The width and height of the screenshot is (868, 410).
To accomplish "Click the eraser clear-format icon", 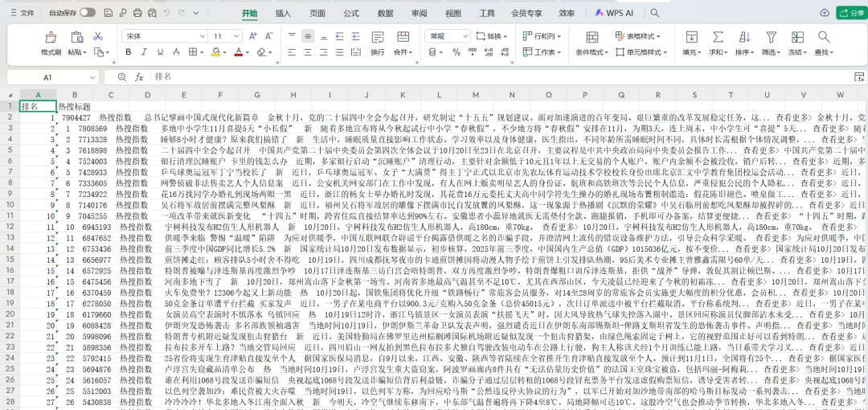I will [x=262, y=52].
